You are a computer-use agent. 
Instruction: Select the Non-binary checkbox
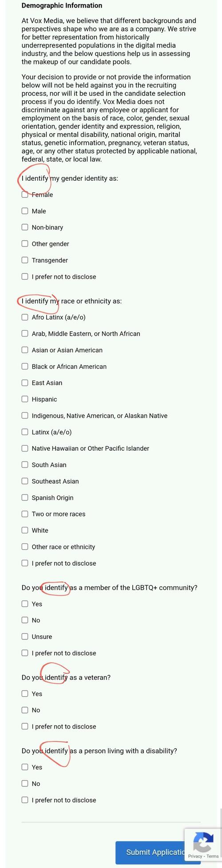coord(25,227)
